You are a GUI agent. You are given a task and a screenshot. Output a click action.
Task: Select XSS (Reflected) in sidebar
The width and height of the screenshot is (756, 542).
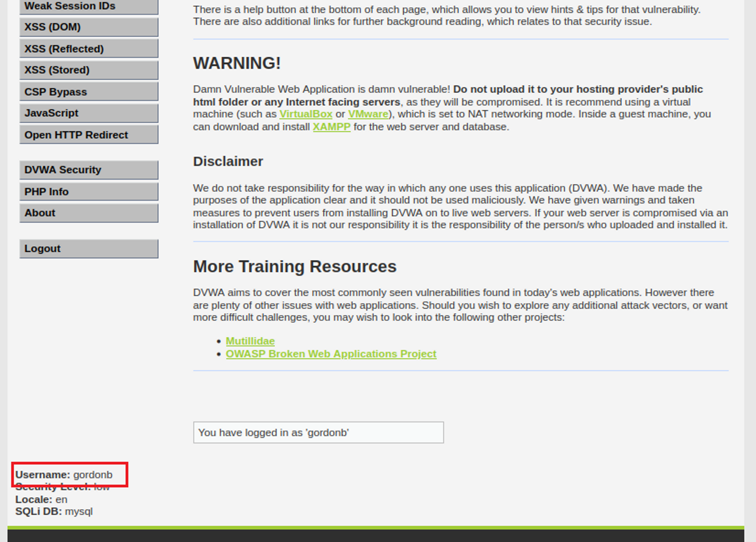tap(88, 49)
